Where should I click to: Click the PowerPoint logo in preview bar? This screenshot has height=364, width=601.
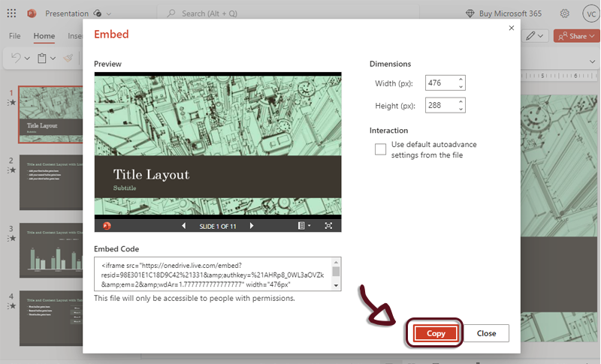106,226
